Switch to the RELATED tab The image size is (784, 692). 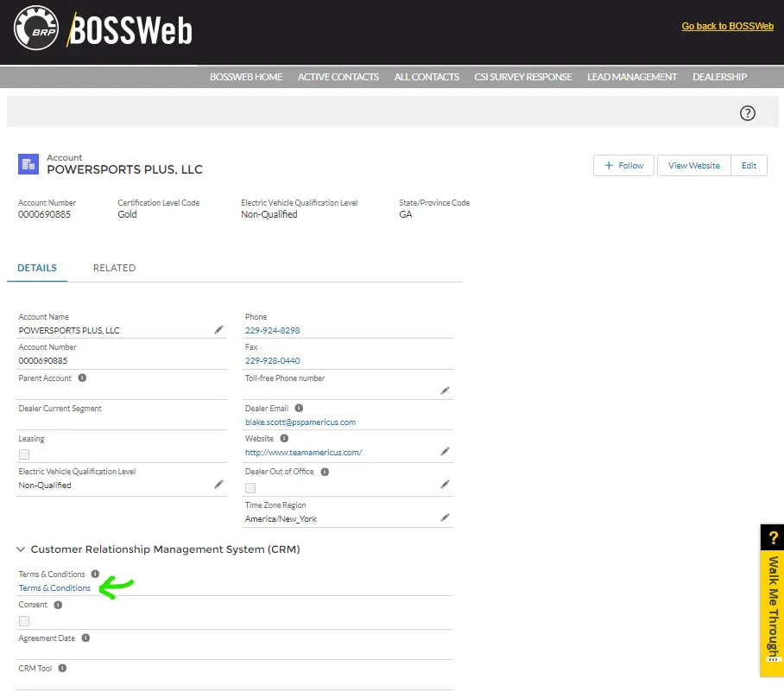[x=114, y=268]
